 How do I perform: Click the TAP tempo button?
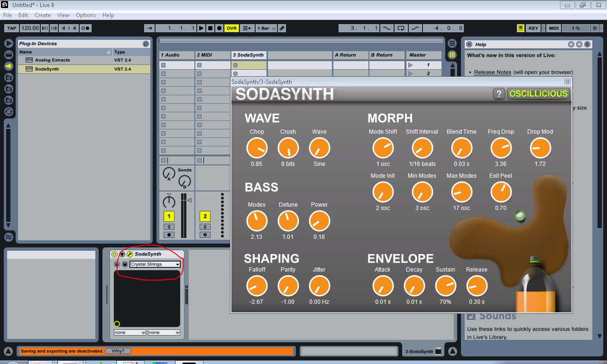coord(12,28)
